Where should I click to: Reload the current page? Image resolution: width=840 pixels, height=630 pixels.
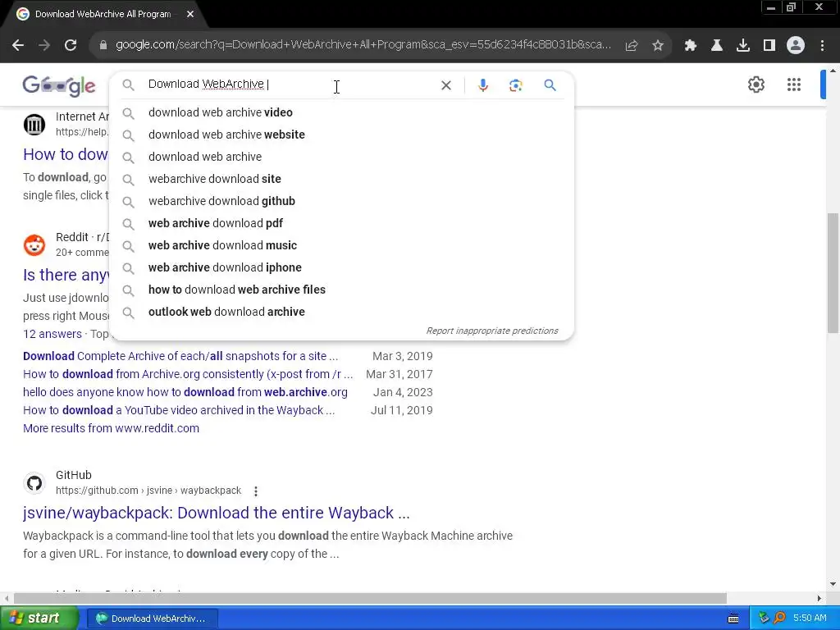click(x=71, y=45)
